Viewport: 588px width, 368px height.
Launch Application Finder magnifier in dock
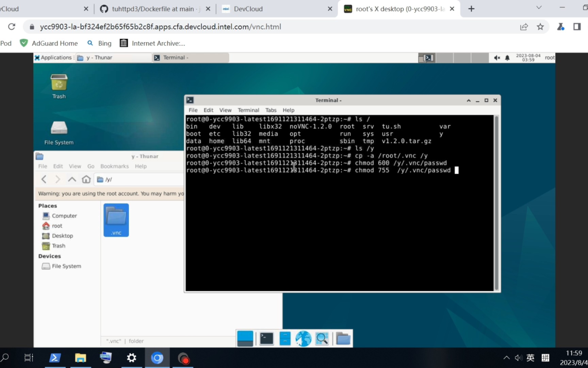pyautogui.click(x=322, y=338)
